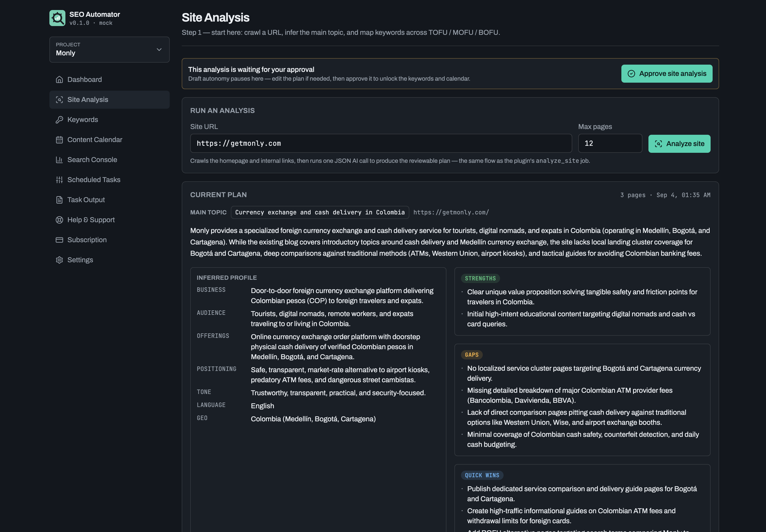Click the Site Analysis scan icon in the sidebar
Viewport: 766px width, 532px height.
(x=59, y=100)
